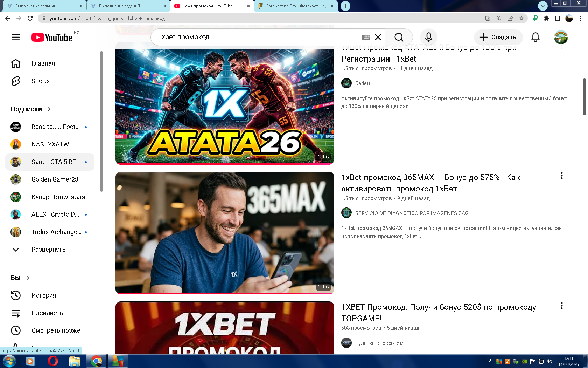This screenshot has height=368, width=588.
Task: Clear the search query with the X
Action: point(378,37)
